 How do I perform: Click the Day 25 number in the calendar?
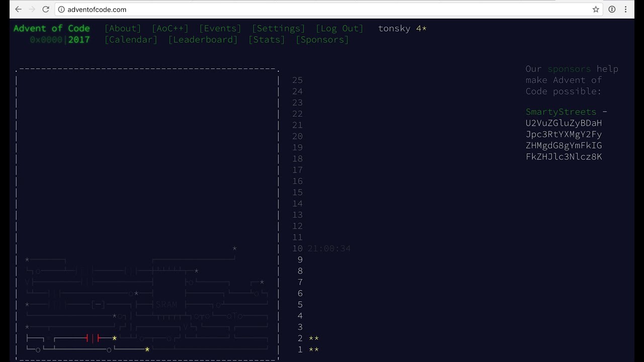tap(297, 80)
